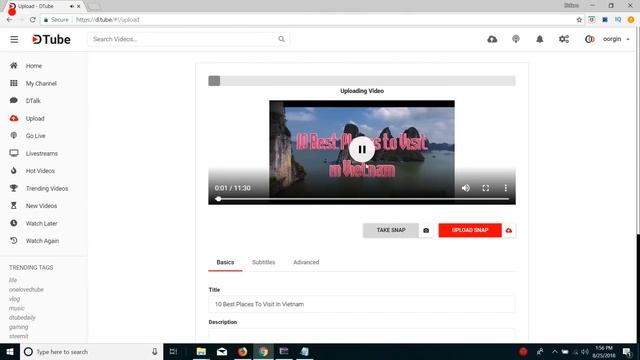Click the camera icon beside Take Snap
Viewport: 640px width, 360px height.
[x=426, y=231]
